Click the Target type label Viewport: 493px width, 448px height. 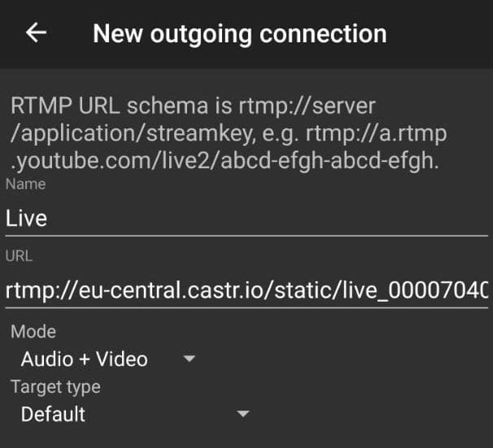55,387
